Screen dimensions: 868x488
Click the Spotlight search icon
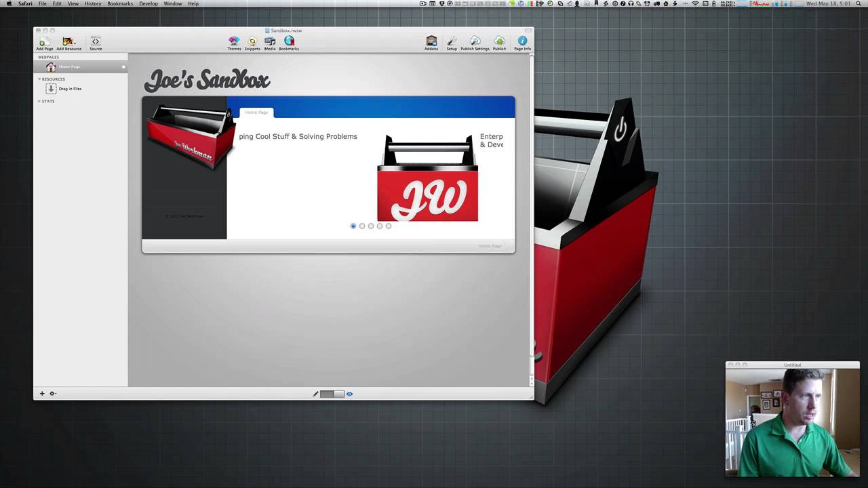click(860, 3)
